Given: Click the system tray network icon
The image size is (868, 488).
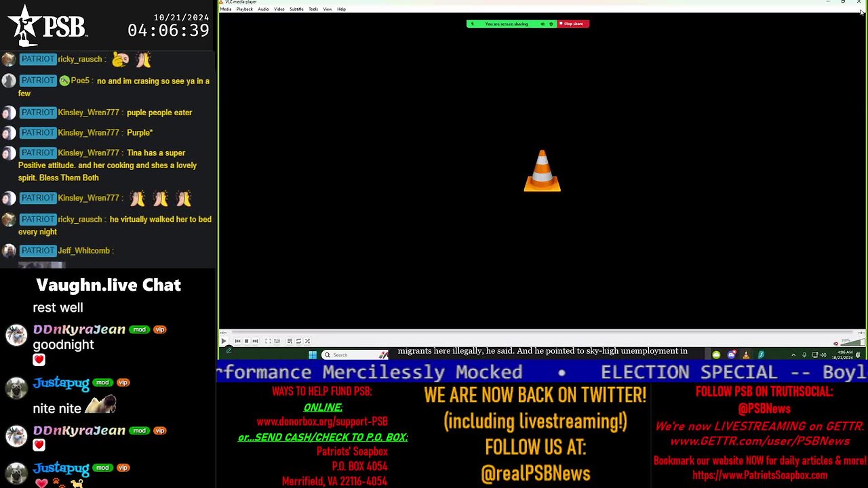Looking at the screenshot, I should tap(814, 355).
